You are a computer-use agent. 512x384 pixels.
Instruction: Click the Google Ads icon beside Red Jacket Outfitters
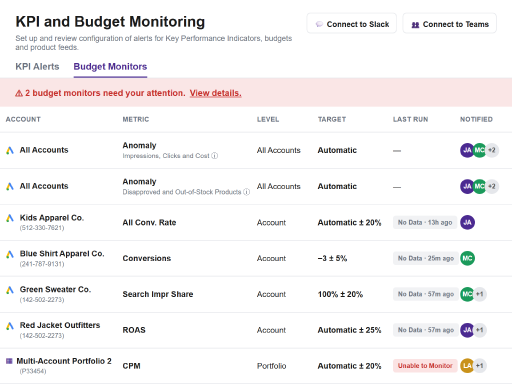(10, 326)
